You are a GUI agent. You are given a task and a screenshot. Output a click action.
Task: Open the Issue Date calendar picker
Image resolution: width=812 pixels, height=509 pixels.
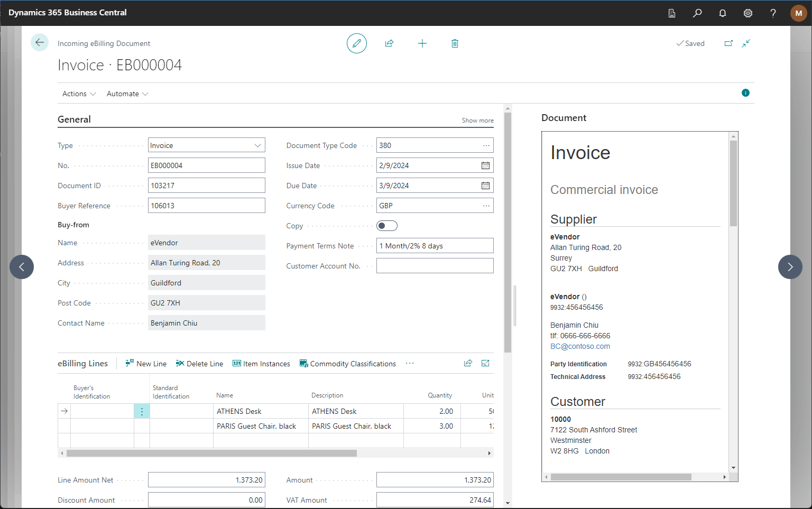[x=485, y=165]
